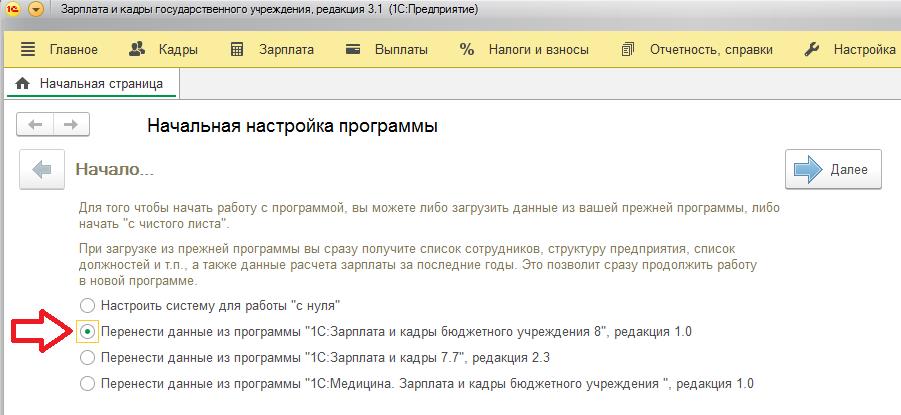This screenshot has width=901, height=415.
Task: Open the Отчетность, справки section
Action: tap(697, 49)
